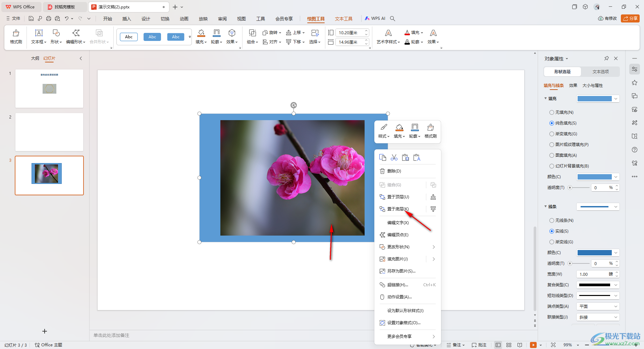Open the dash type dropdown

tap(598, 296)
